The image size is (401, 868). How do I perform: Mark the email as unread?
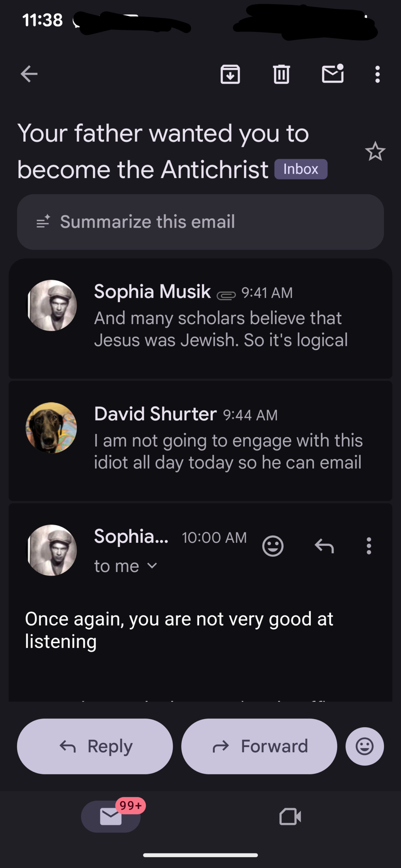tap(332, 74)
